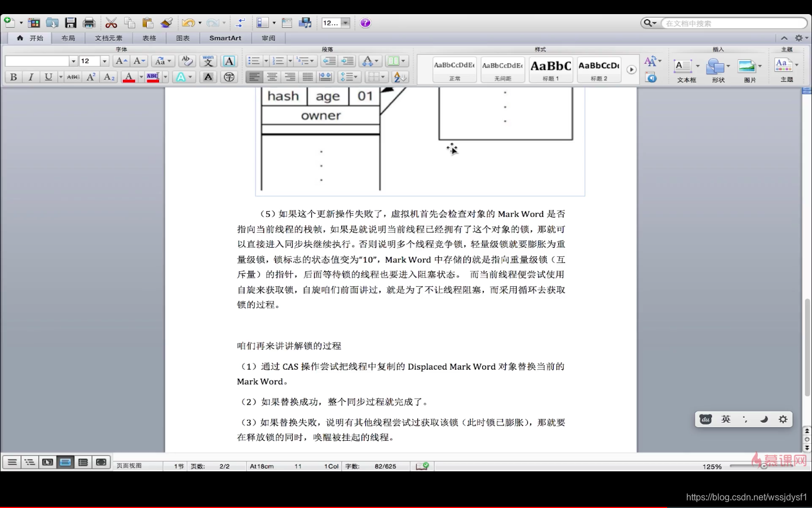Align text right

(x=290, y=77)
